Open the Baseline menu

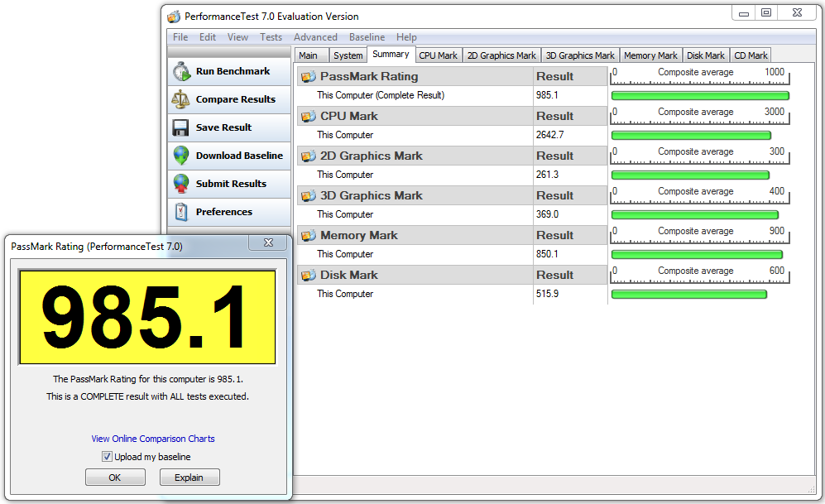(367, 37)
